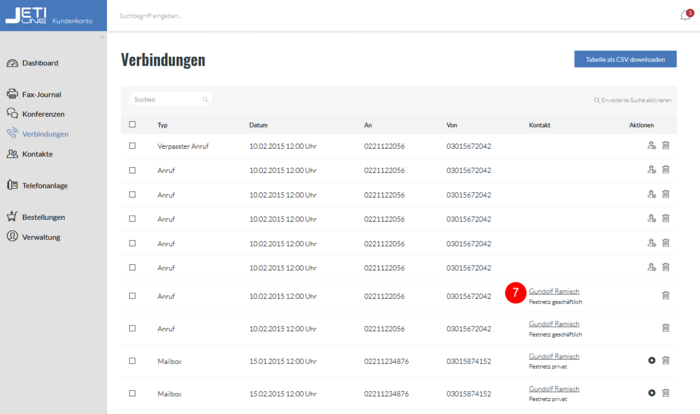Click the Typ column header

[x=162, y=125]
